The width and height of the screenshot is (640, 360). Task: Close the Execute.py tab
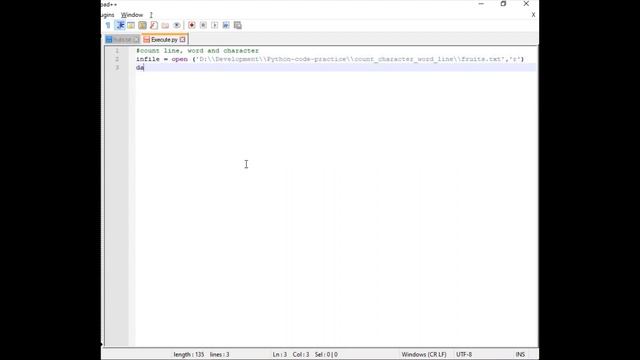(182, 40)
